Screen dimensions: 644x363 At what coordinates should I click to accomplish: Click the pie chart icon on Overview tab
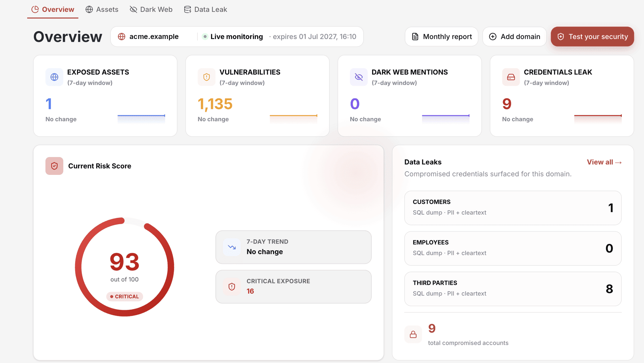[35, 9]
